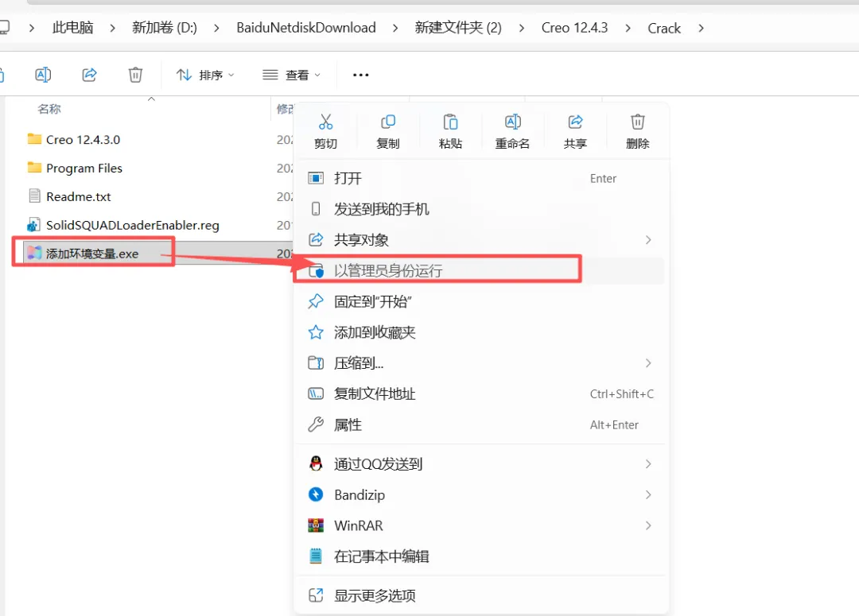Expand the 共享对象 submenu
This screenshot has width=859, height=616.
click(x=648, y=240)
